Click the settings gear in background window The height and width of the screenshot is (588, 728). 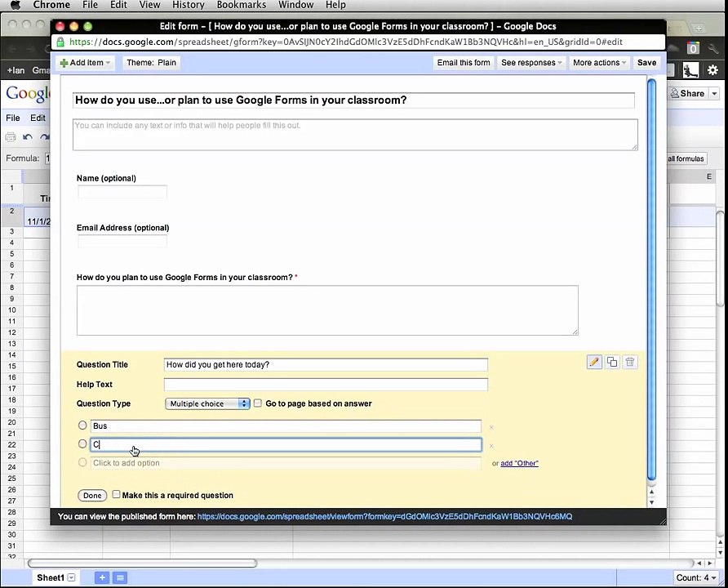pyautogui.click(x=712, y=70)
